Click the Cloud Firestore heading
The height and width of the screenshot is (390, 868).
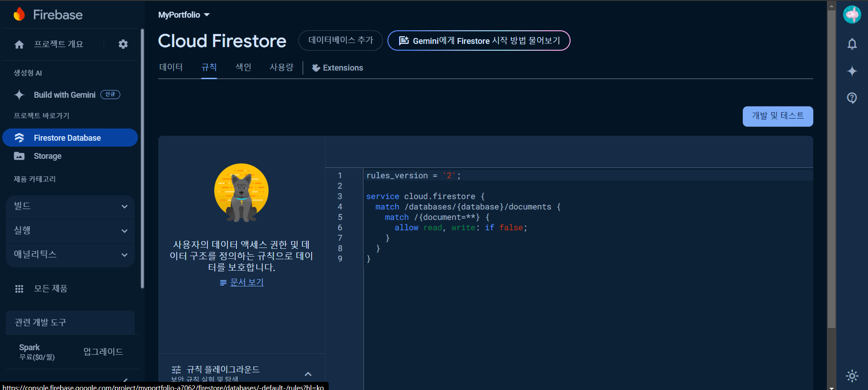[x=222, y=41]
